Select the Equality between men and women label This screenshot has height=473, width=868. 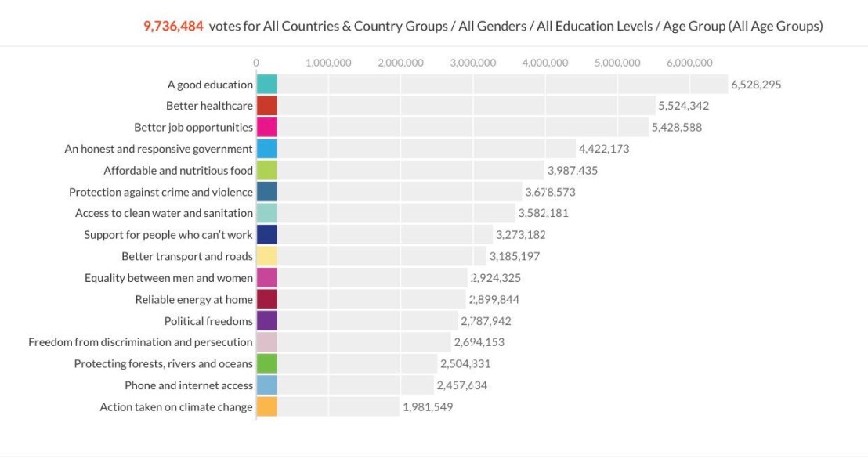point(168,278)
